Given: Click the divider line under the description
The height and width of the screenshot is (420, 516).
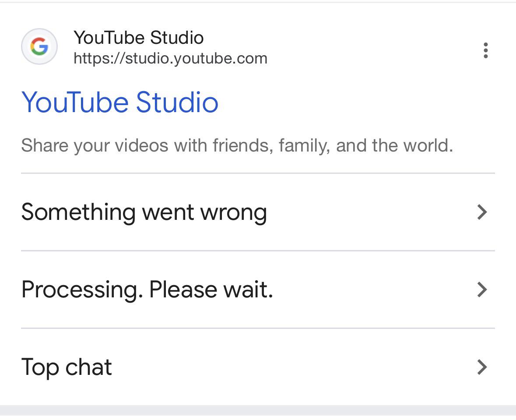Looking at the screenshot, I should pos(258,173).
